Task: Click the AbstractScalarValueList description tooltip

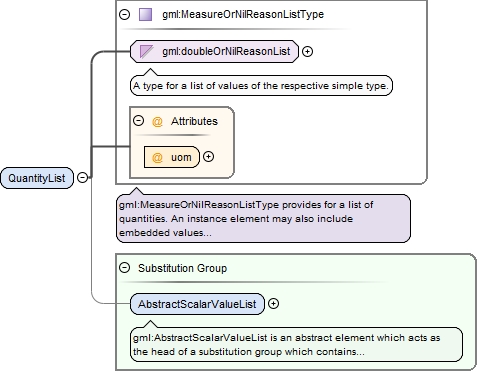Action: 296,345
